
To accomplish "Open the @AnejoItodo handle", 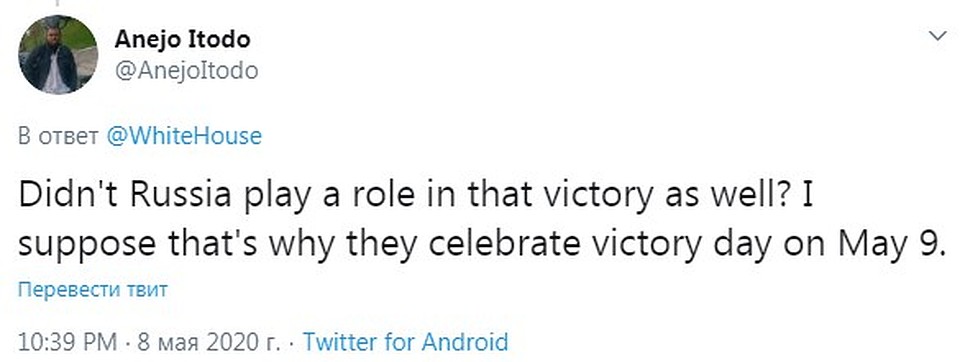I will (186, 71).
